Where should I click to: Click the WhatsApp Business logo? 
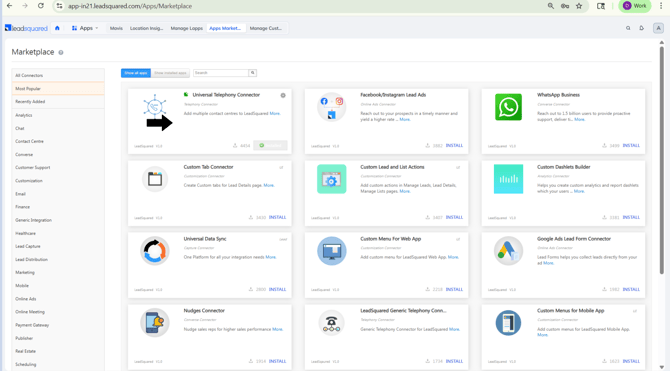click(x=508, y=107)
